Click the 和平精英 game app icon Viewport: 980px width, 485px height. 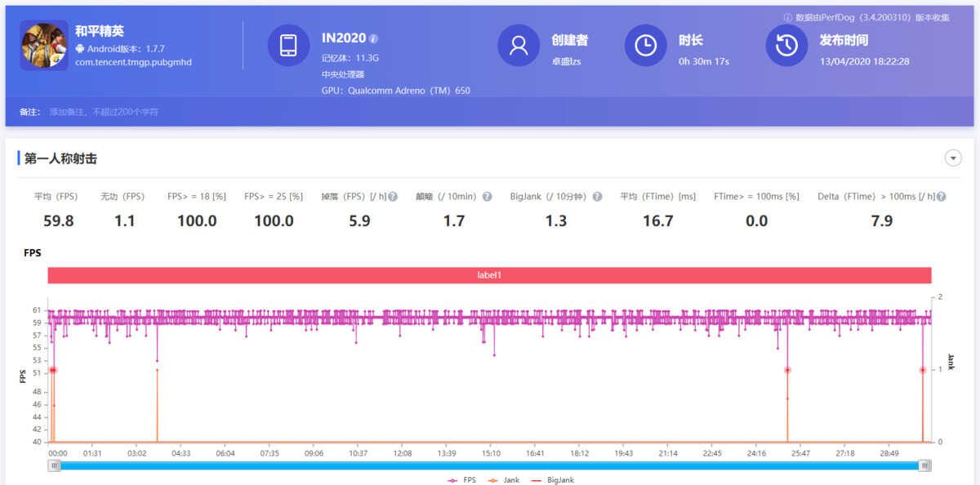(44, 45)
